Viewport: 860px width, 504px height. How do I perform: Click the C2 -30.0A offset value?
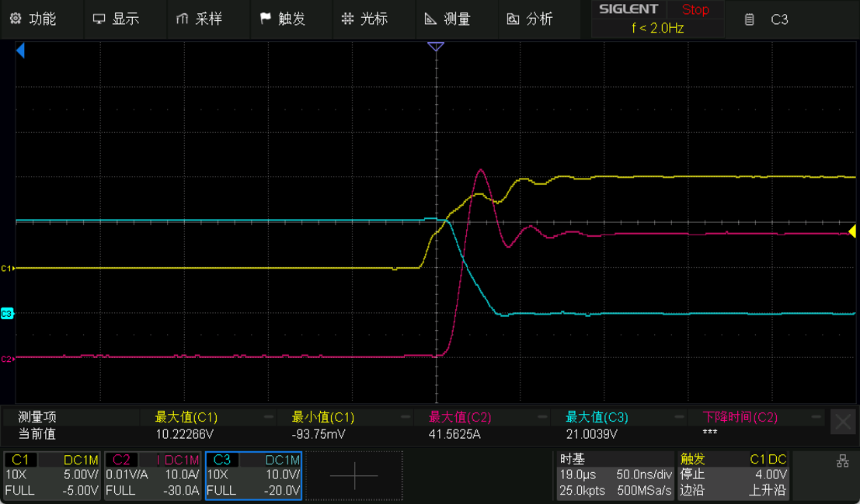point(181,490)
